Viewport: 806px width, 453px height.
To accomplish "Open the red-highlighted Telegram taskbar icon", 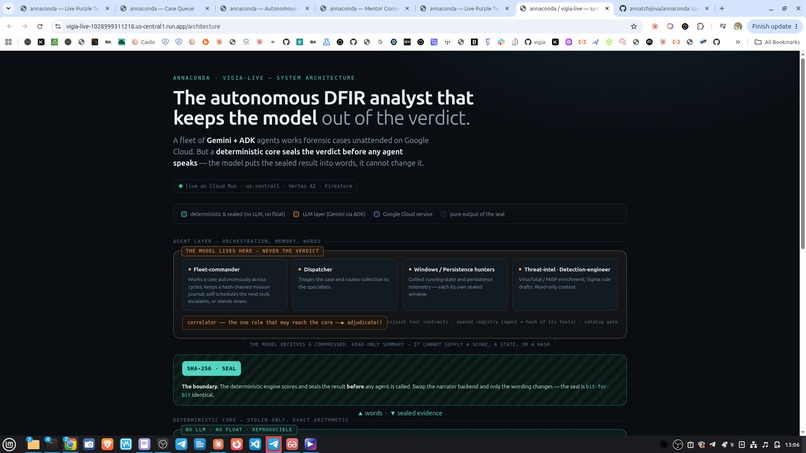I will [x=273, y=444].
